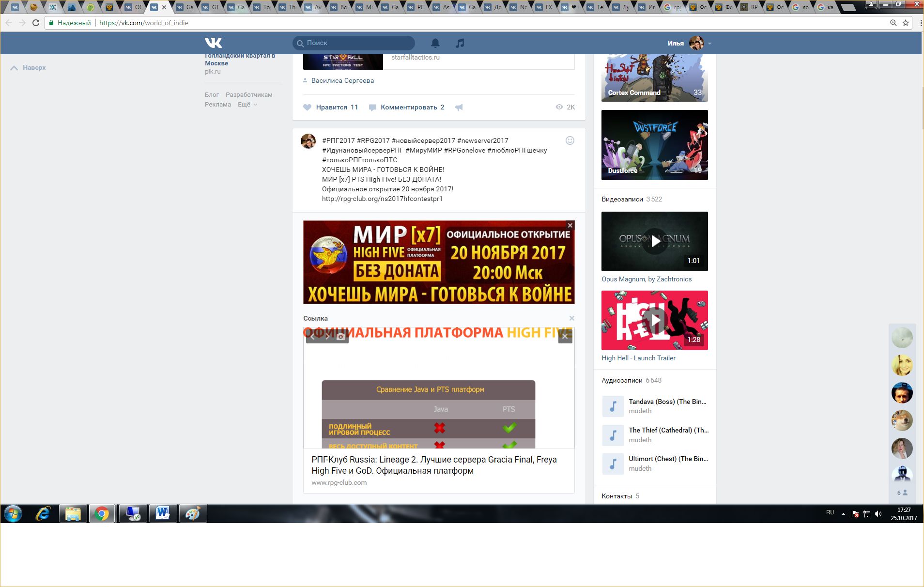
Task: Click the volume speaker tray icon
Action: [x=878, y=514]
